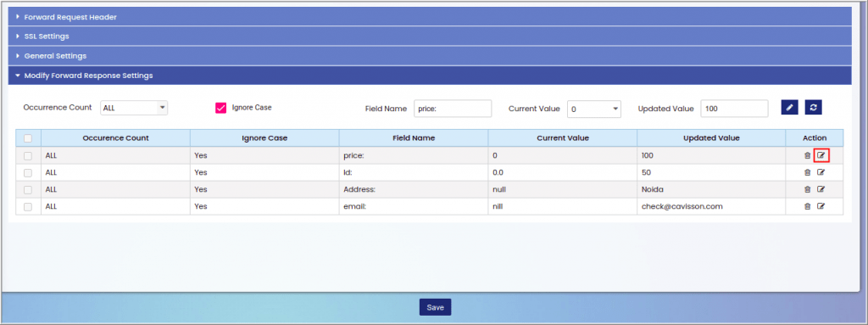Click the refresh reset icon button
This screenshot has width=868, height=325.
pos(813,108)
